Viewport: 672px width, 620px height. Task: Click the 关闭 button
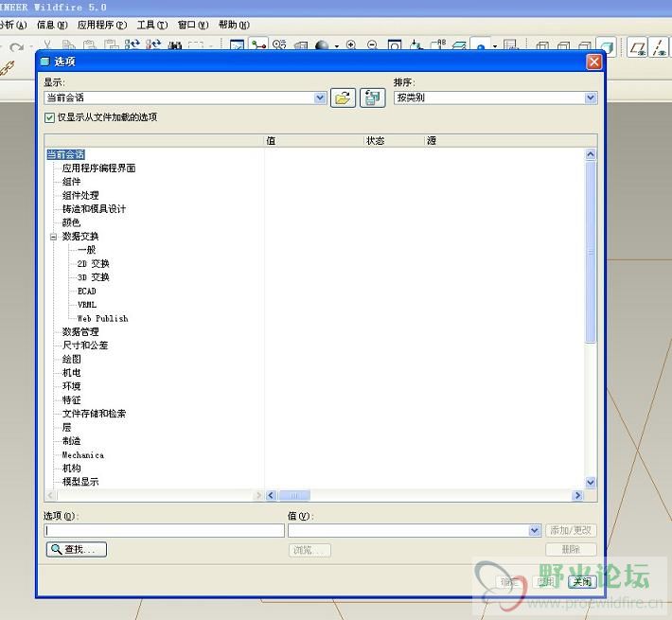point(582,582)
